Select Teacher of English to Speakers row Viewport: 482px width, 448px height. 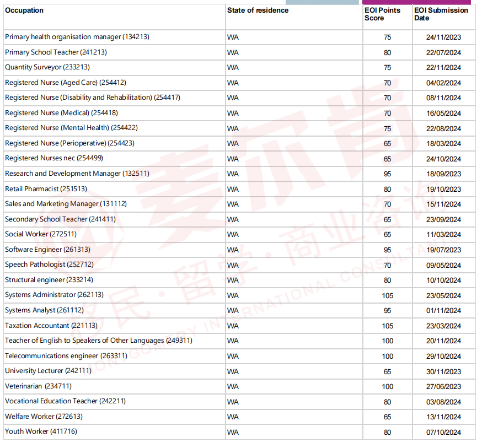[x=239, y=341]
